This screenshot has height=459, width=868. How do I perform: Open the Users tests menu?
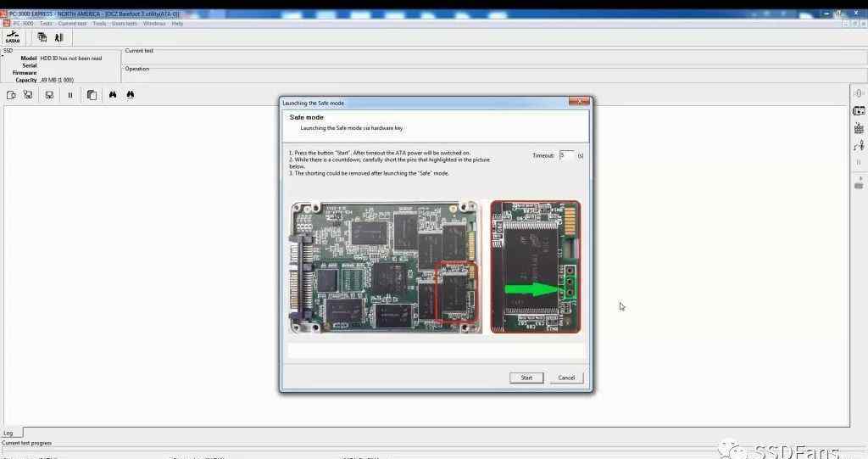[x=125, y=24]
